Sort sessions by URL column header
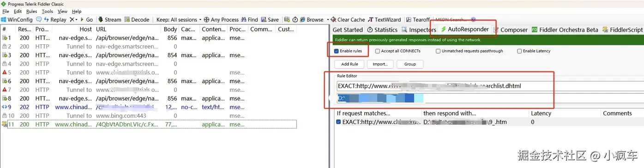 (127, 29)
